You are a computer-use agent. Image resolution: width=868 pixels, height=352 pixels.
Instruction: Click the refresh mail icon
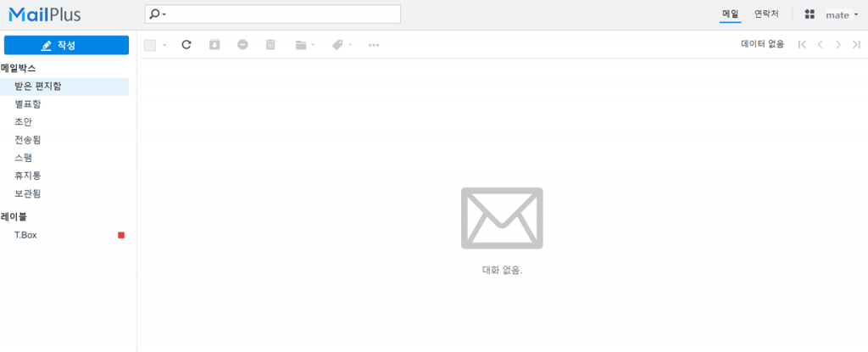pos(186,45)
